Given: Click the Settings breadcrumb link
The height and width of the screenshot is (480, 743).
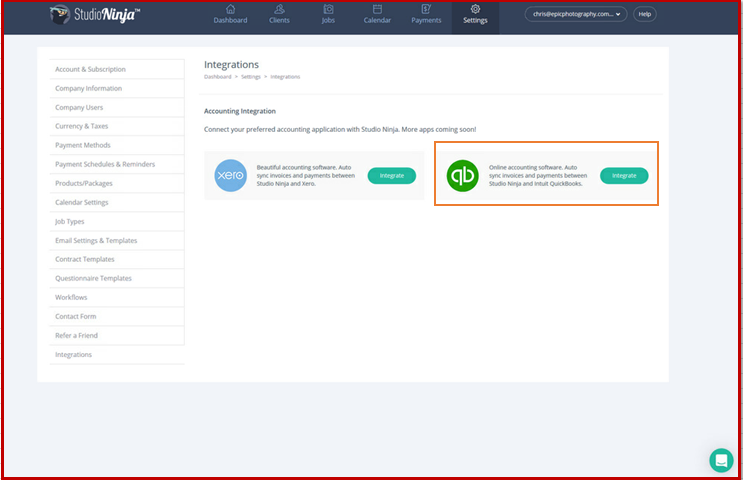Looking at the screenshot, I should pos(251,77).
